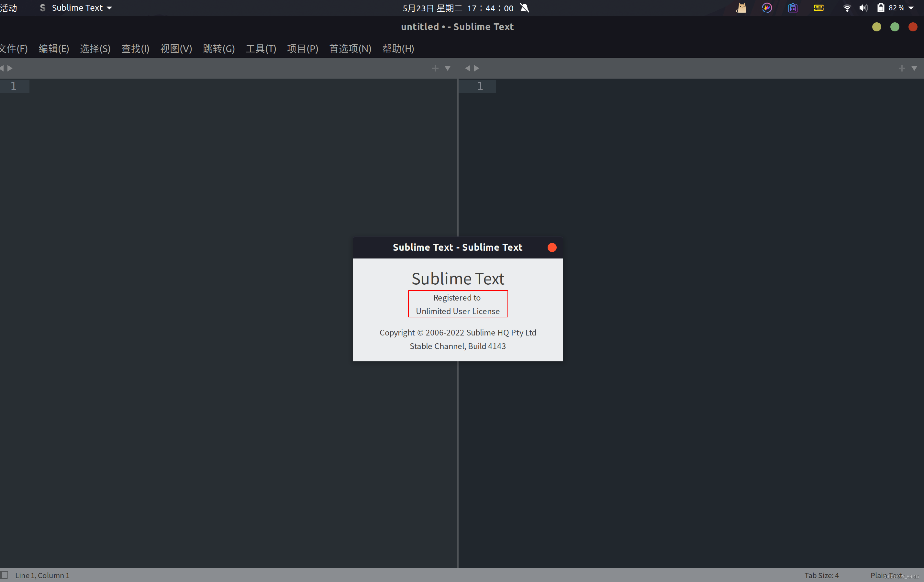Click the left-pane tab scroll right arrow
Image resolution: width=924 pixels, height=582 pixels.
click(10, 68)
